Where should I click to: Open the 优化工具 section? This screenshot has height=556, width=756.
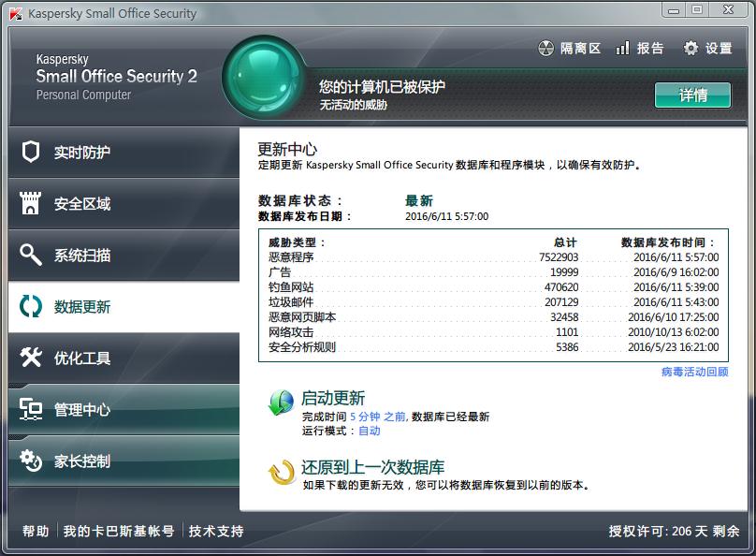(124, 358)
